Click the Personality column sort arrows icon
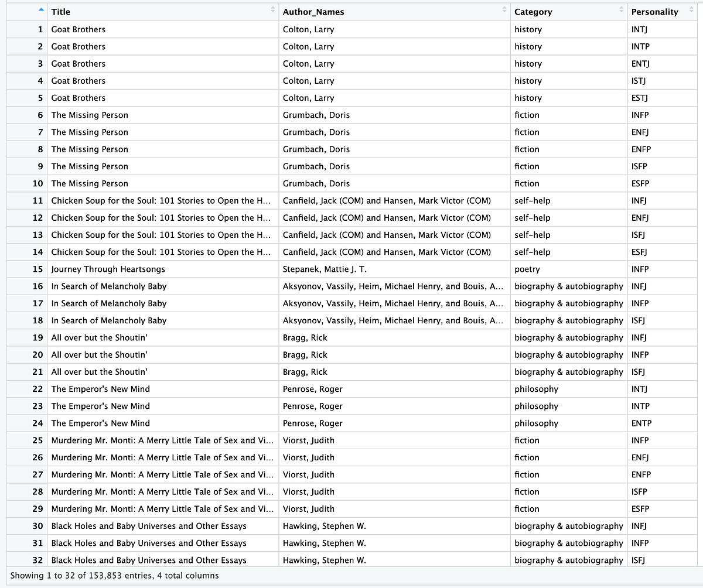The width and height of the screenshot is (703, 588). (691, 11)
